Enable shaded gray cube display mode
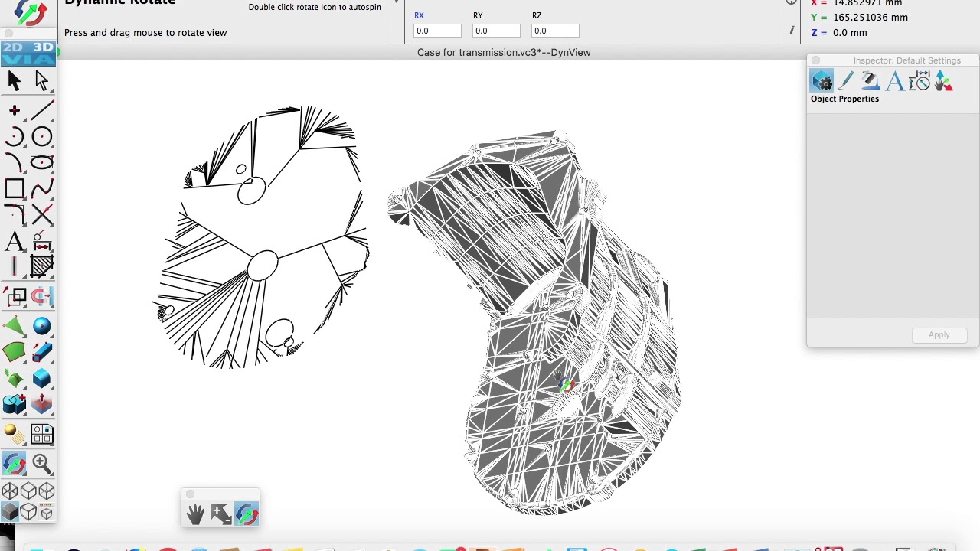This screenshot has width=980, height=551. tap(10, 513)
